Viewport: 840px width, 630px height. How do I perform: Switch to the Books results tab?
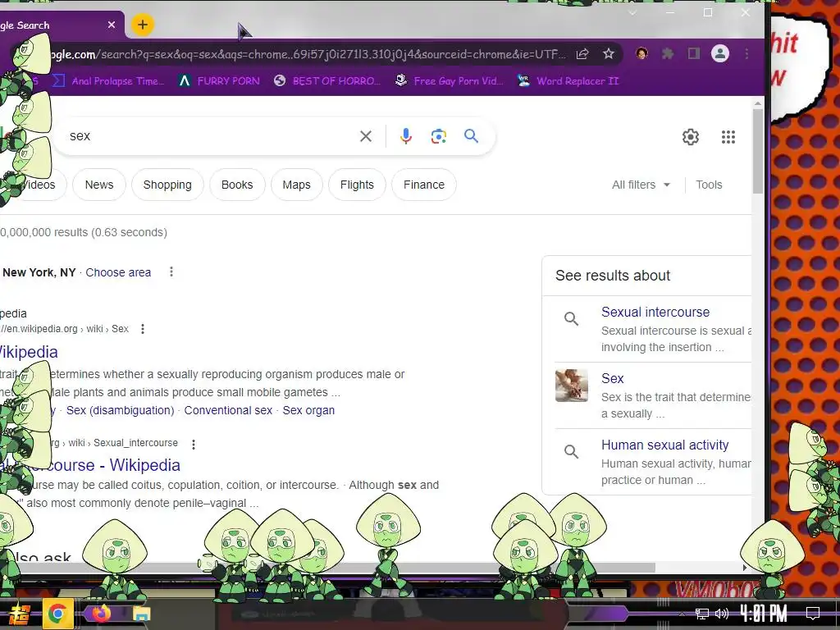237,185
